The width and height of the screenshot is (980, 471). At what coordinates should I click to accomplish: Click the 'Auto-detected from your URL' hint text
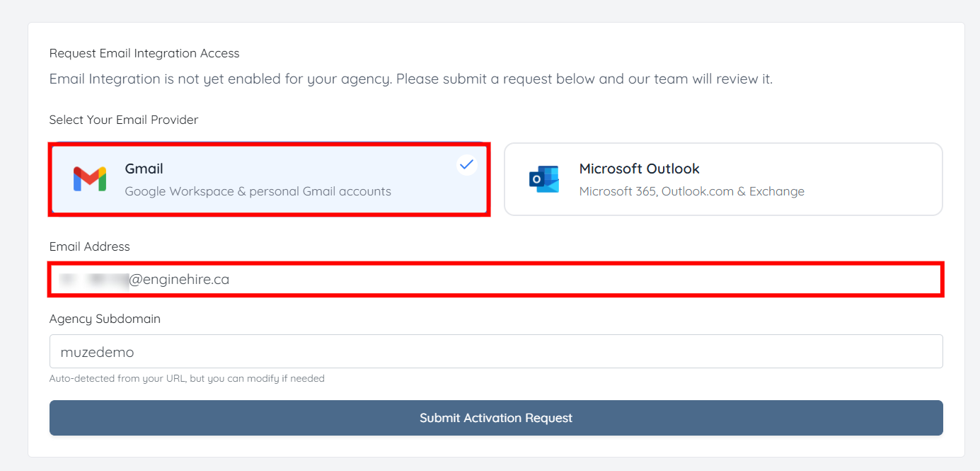(x=187, y=378)
